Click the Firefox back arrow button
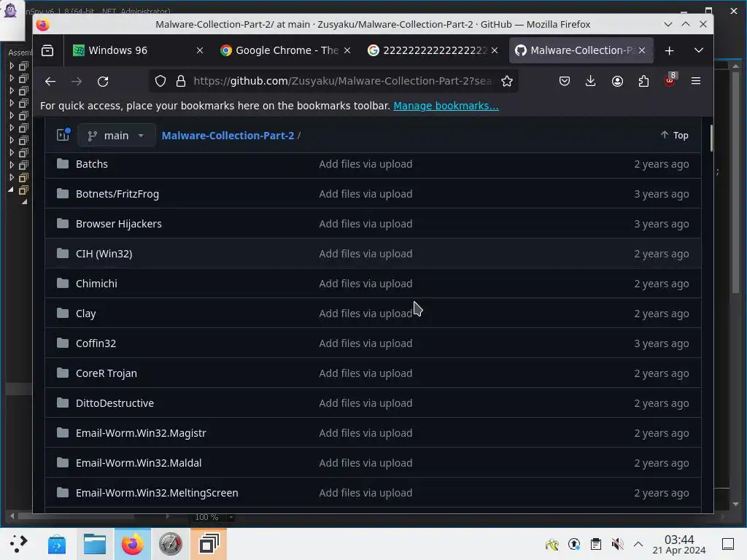This screenshot has width=747, height=560. [50, 82]
